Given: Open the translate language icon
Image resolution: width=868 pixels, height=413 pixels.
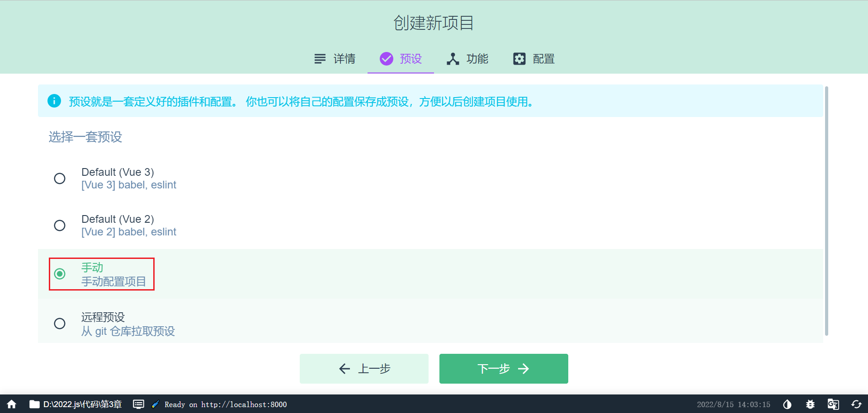Looking at the screenshot, I should 833,404.
